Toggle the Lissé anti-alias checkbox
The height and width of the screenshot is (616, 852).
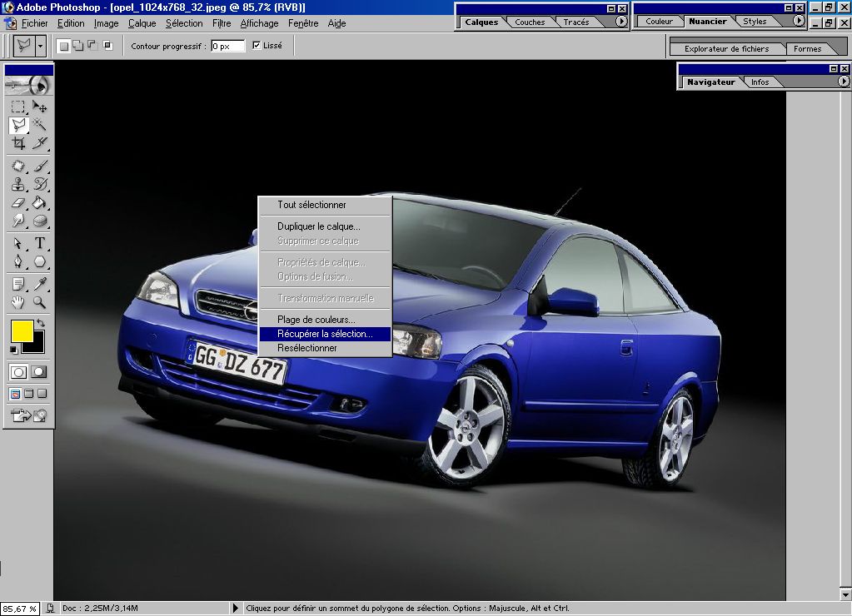(257, 46)
